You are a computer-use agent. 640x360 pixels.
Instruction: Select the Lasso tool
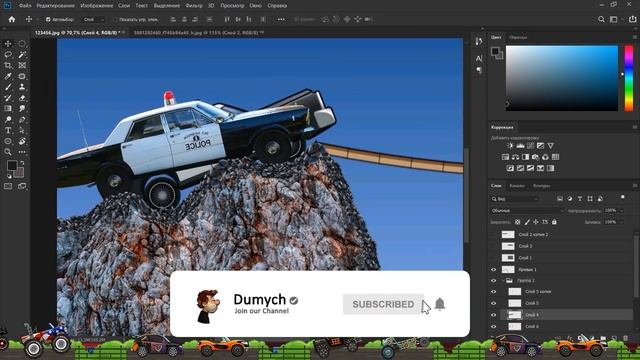click(x=8, y=54)
